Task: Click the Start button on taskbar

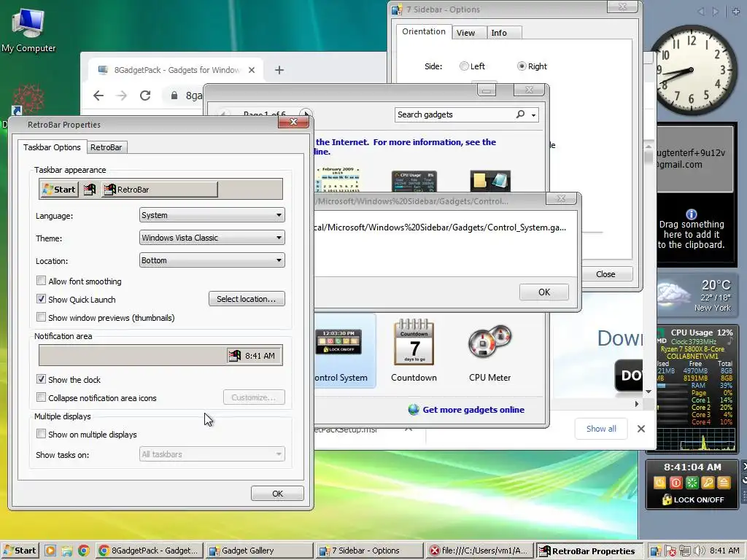Action: point(20,551)
